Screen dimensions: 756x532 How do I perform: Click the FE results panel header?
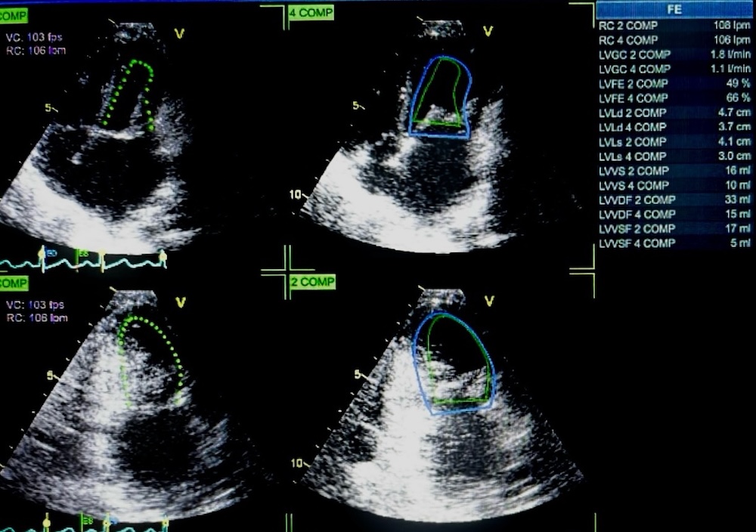[674, 9]
